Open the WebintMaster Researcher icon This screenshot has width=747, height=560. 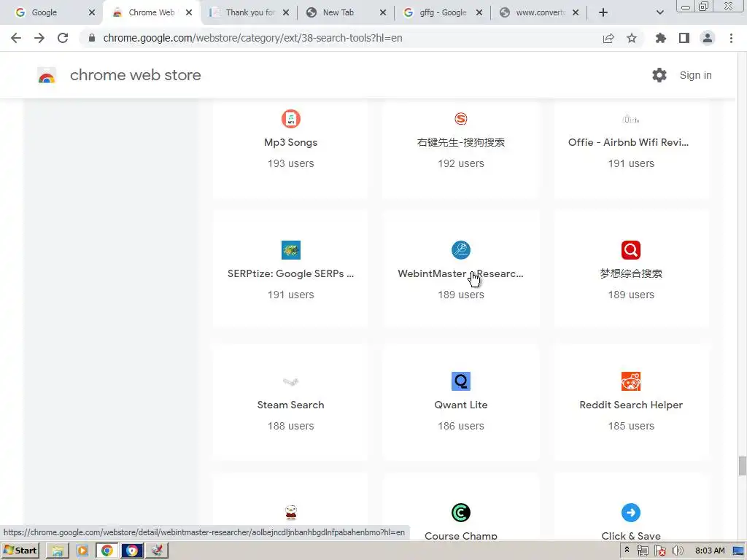[x=461, y=250]
